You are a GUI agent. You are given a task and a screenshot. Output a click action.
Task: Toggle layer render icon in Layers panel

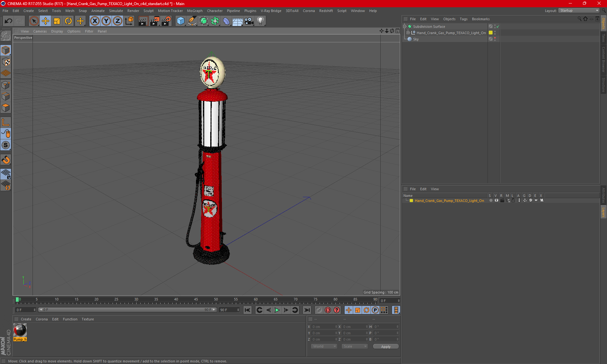click(x=502, y=200)
